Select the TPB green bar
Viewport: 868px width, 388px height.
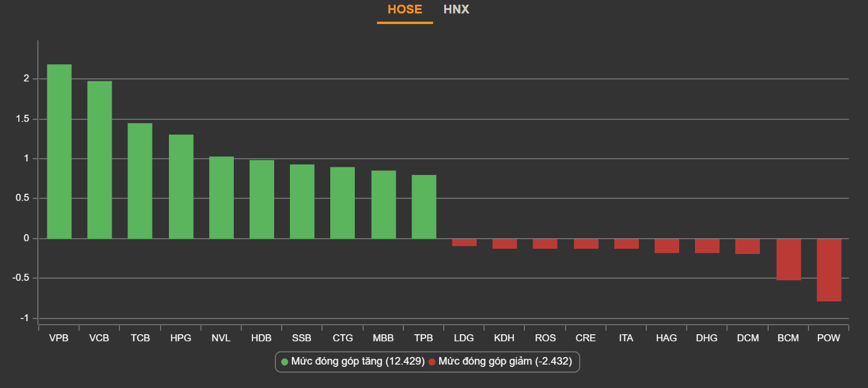(424, 207)
